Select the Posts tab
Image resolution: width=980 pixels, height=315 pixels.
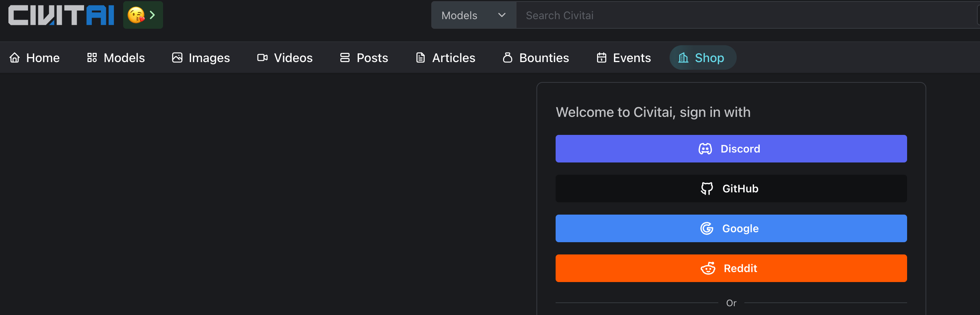(364, 57)
